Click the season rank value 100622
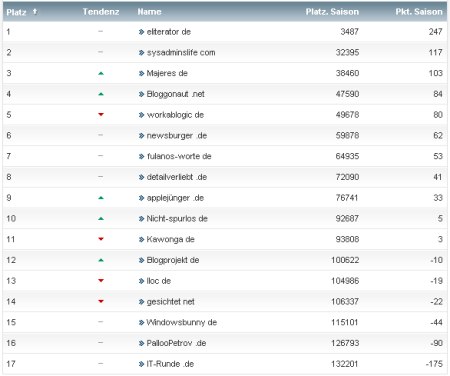 tap(345, 260)
